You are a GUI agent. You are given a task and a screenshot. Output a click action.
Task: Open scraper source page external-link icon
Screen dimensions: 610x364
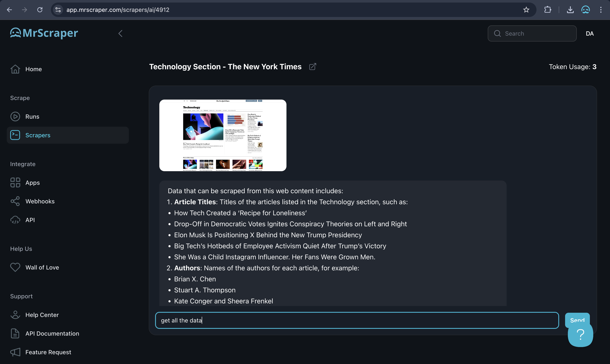click(313, 67)
